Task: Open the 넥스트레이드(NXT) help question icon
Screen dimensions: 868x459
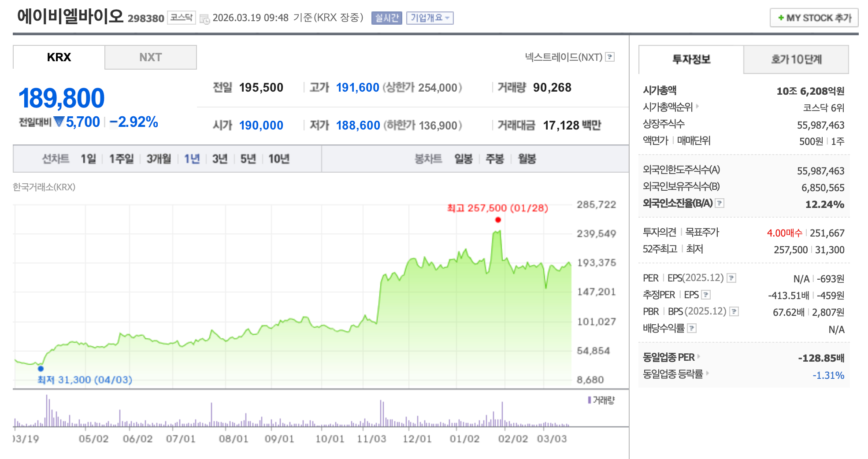Action: coord(610,57)
